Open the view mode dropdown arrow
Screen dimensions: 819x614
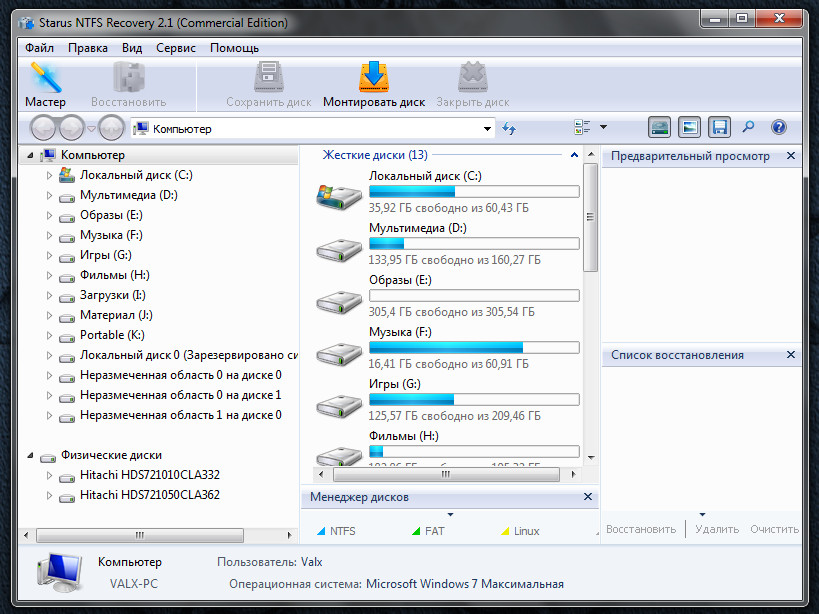click(x=603, y=127)
